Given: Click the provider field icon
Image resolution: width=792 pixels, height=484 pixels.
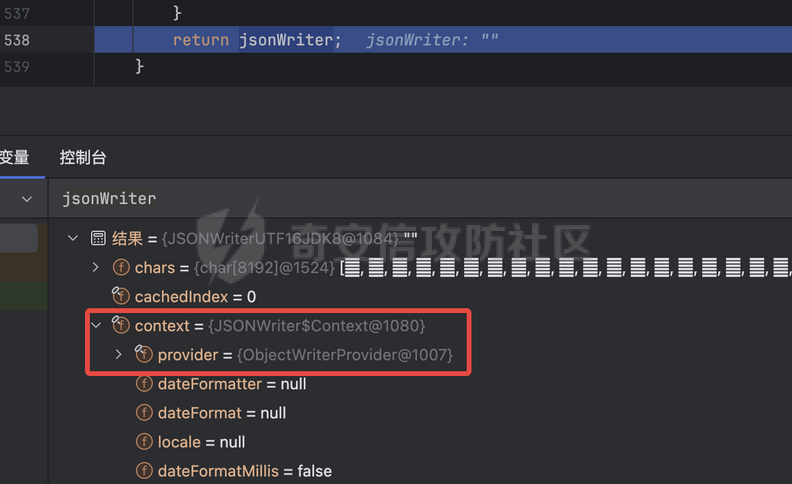Looking at the screenshot, I should pyautogui.click(x=144, y=354).
